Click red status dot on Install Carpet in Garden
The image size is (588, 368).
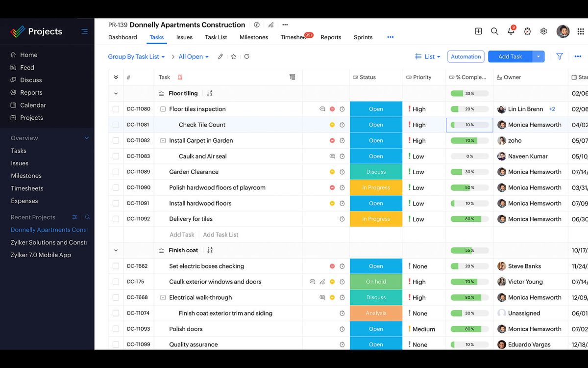[x=332, y=140]
